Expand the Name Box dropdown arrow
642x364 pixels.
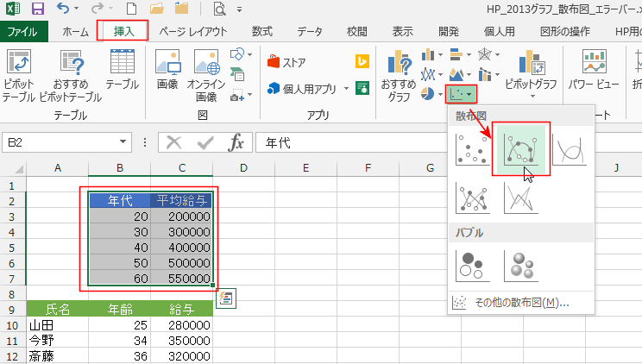click(124, 142)
